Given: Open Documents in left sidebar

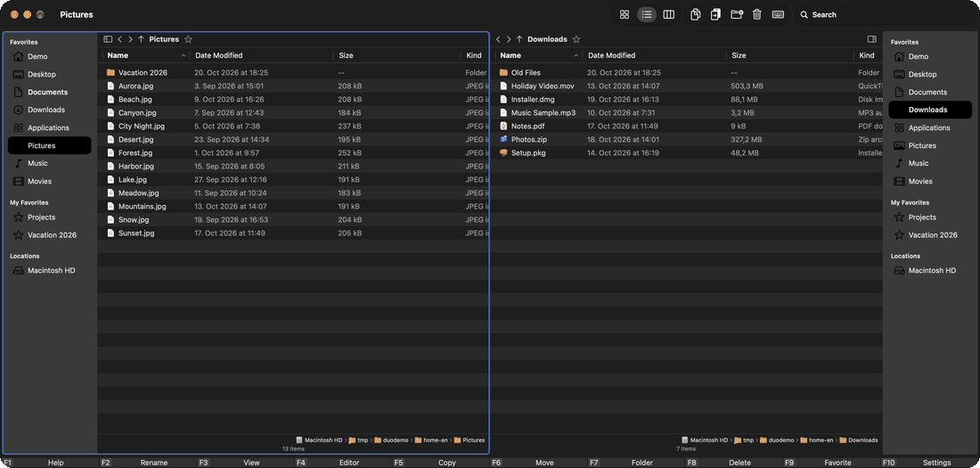Looking at the screenshot, I should 49,92.
